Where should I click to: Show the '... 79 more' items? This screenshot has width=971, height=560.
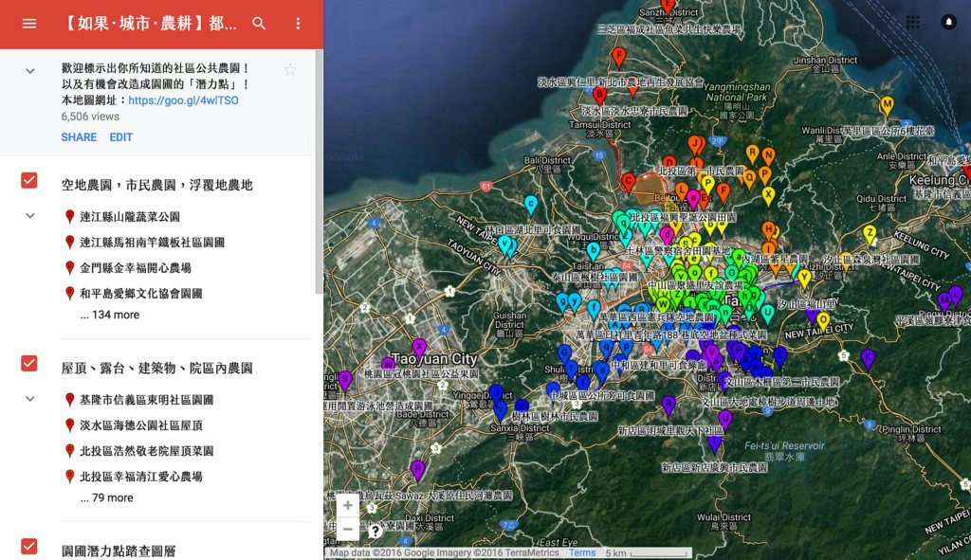tap(106, 497)
